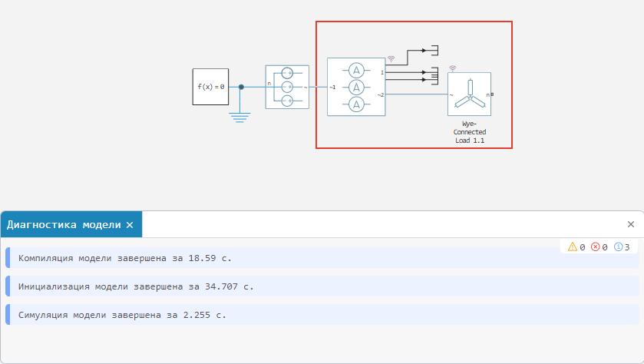Select the lower three-input demux block
Screen dimensions: 644x364
434,76
